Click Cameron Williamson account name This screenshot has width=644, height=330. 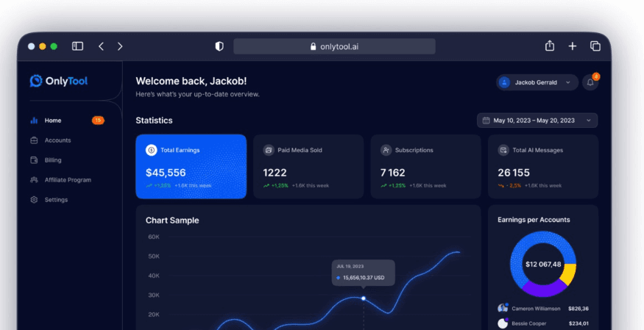click(536, 309)
